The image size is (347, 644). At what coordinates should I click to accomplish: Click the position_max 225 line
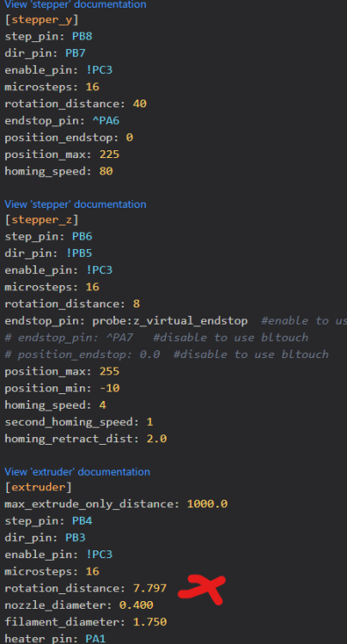(62, 155)
